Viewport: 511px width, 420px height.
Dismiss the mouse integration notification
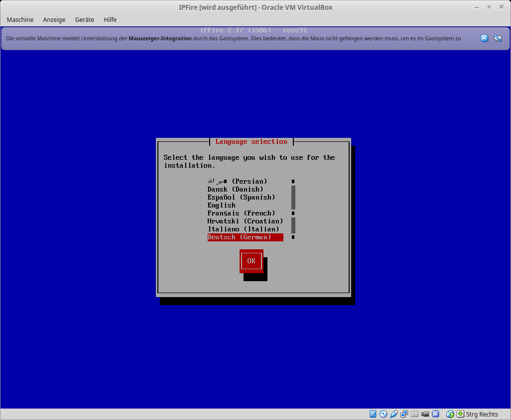click(484, 38)
